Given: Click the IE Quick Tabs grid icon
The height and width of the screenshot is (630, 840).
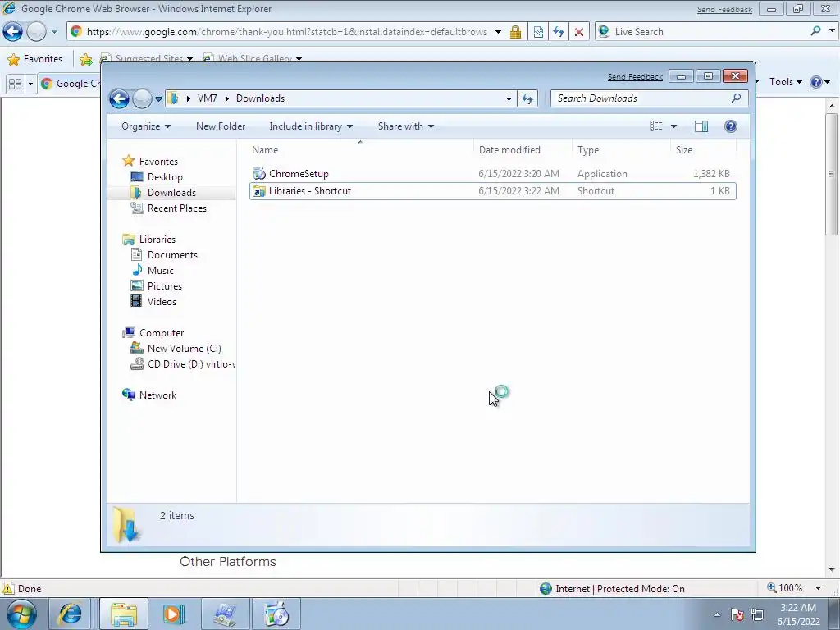Looking at the screenshot, I should point(15,84).
